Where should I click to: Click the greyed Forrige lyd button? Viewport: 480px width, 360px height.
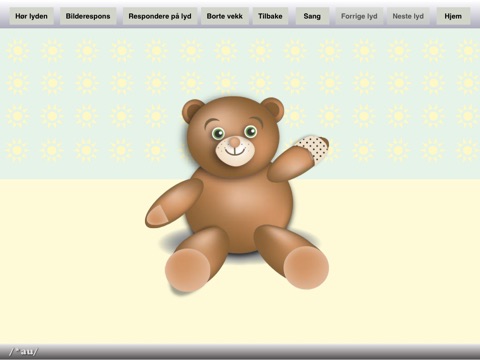click(359, 16)
